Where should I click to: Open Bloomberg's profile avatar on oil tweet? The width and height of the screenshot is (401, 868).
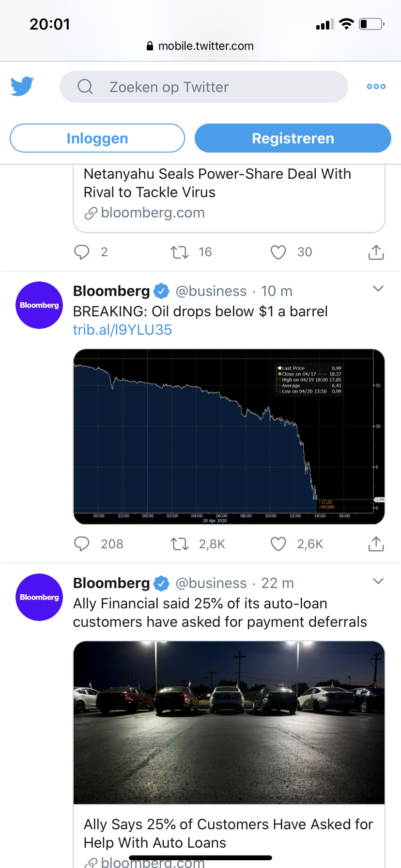(39, 305)
